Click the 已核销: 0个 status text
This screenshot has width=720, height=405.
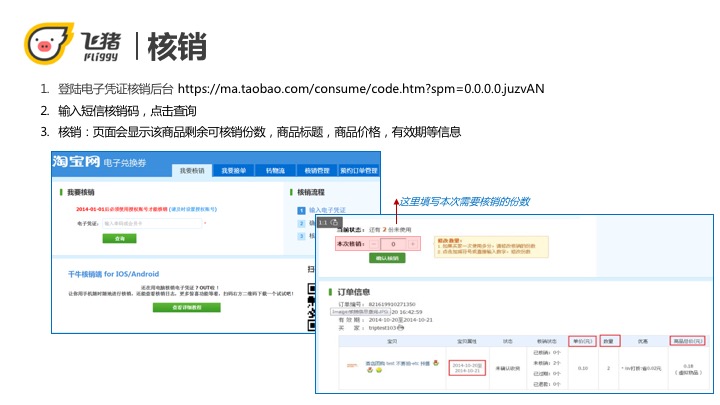click(x=546, y=353)
